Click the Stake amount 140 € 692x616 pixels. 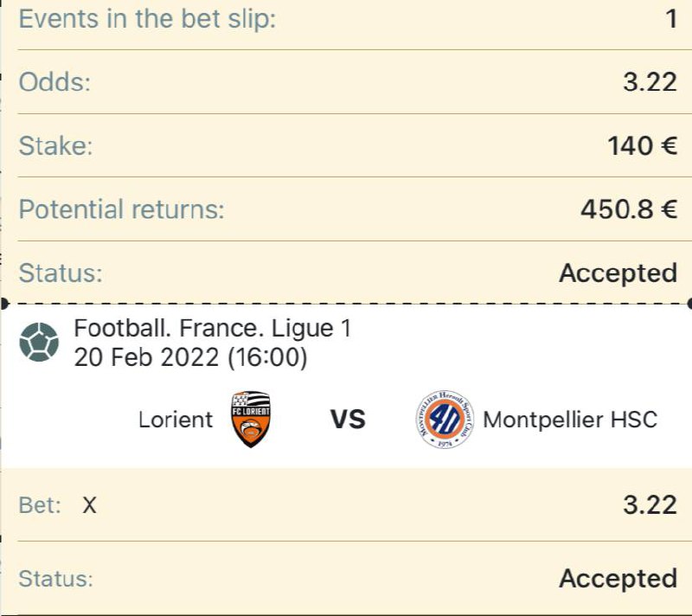(x=642, y=145)
